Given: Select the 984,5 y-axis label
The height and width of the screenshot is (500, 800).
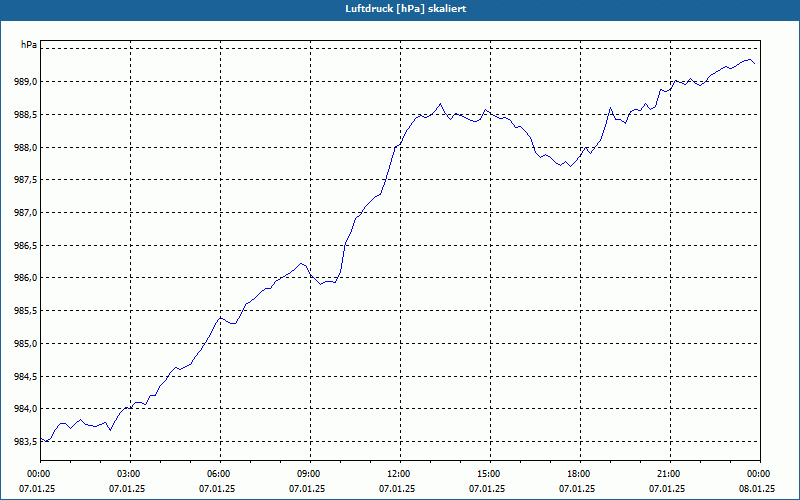Looking at the screenshot, I should (x=28, y=377).
